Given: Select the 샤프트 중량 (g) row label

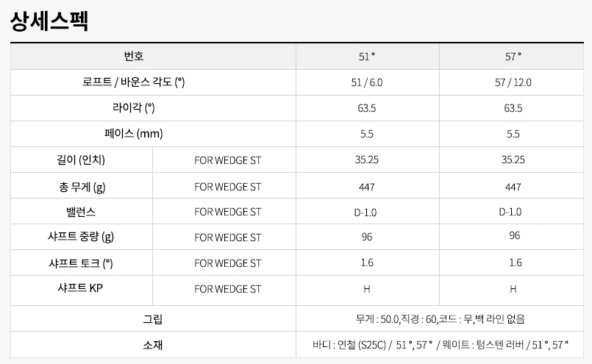Looking at the screenshot, I should pyautogui.click(x=81, y=237).
